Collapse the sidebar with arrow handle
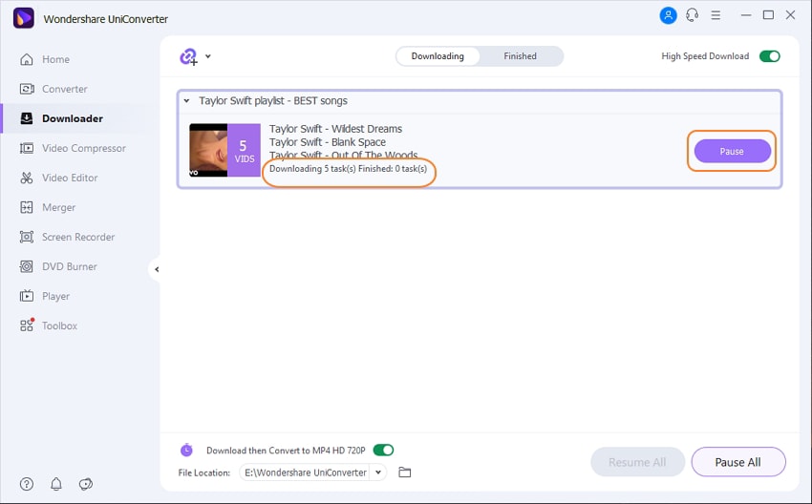The width and height of the screenshot is (812, 504). (x=157, y=269)
